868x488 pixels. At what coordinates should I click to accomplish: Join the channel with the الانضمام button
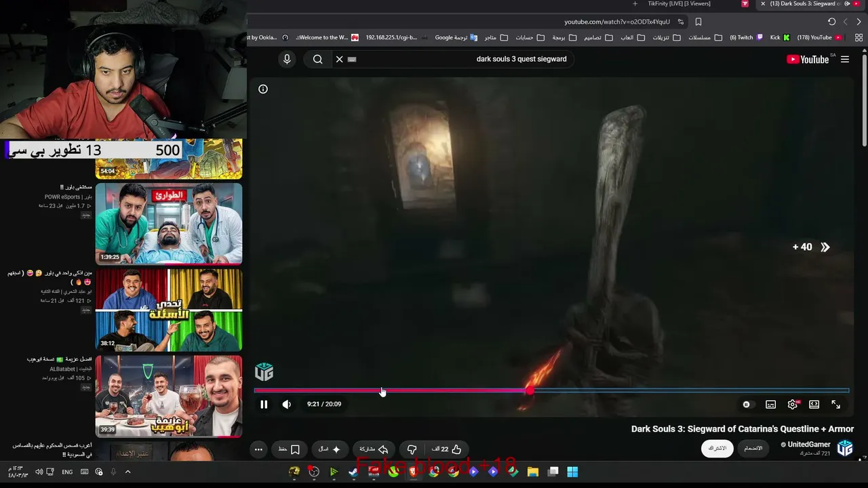click(x=753, y=449)
